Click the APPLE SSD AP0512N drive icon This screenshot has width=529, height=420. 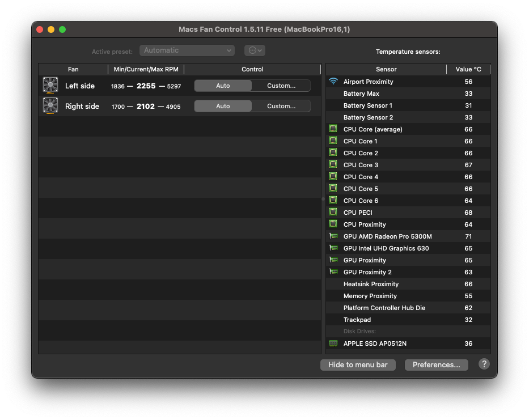click(333, 343)
